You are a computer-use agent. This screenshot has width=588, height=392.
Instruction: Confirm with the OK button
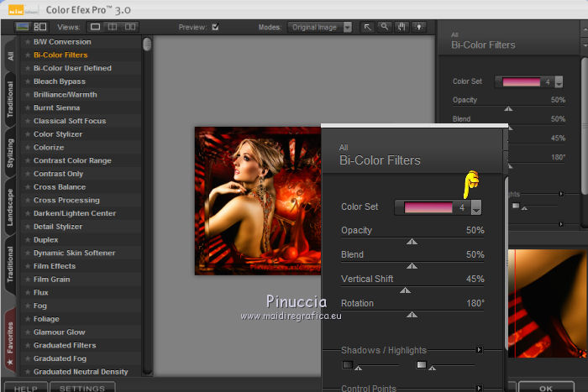(546, 388)
